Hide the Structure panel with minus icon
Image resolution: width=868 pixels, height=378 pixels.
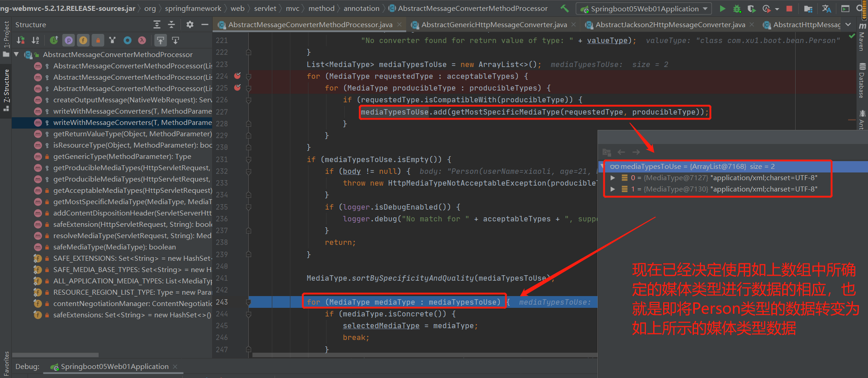click(x=205, y=24)
